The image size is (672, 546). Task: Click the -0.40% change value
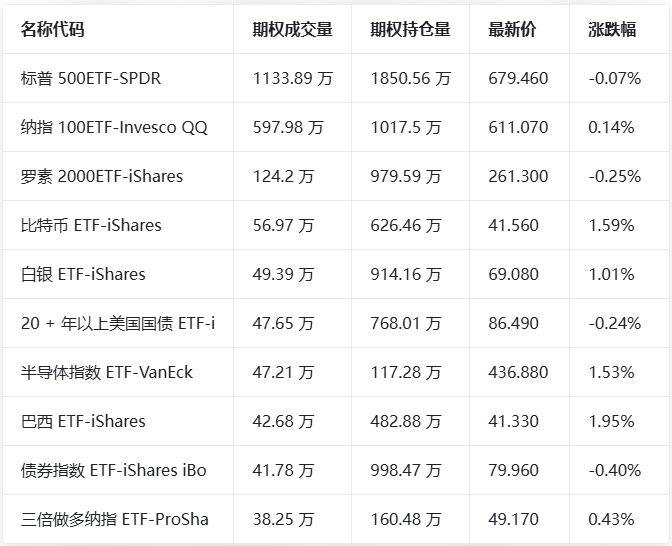[x=614, y=470]
